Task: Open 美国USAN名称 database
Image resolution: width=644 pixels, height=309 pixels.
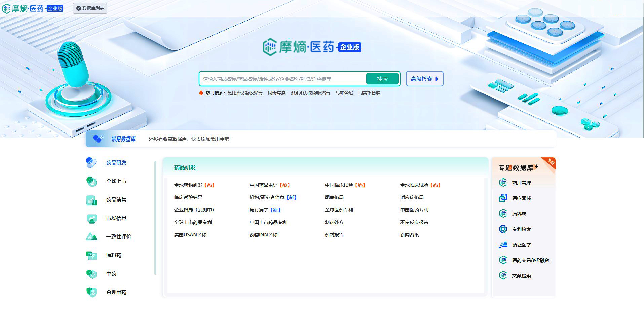Action: (190, 235)
